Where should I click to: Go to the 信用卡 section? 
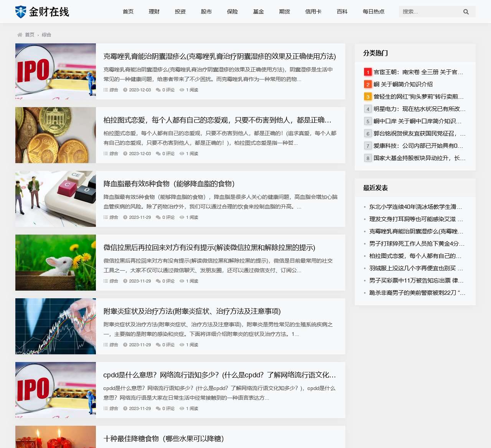313,12
